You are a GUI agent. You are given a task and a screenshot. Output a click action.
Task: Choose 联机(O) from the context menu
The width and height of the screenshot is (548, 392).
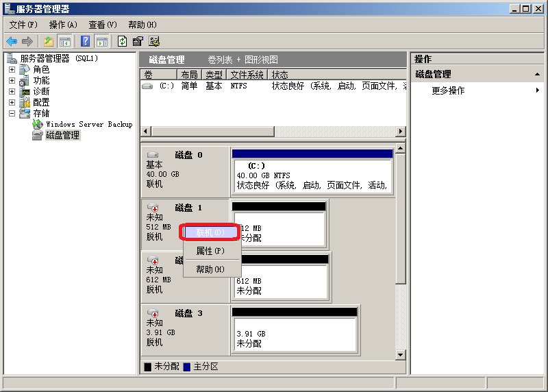210,232
